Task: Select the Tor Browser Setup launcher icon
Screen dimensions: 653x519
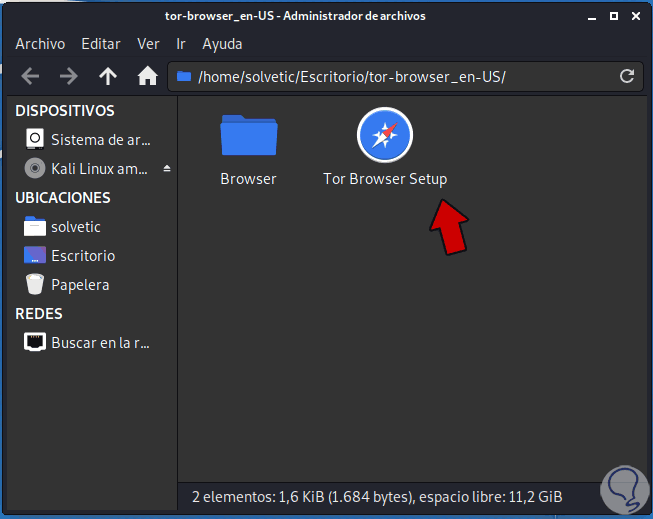Action: (385, 135)
